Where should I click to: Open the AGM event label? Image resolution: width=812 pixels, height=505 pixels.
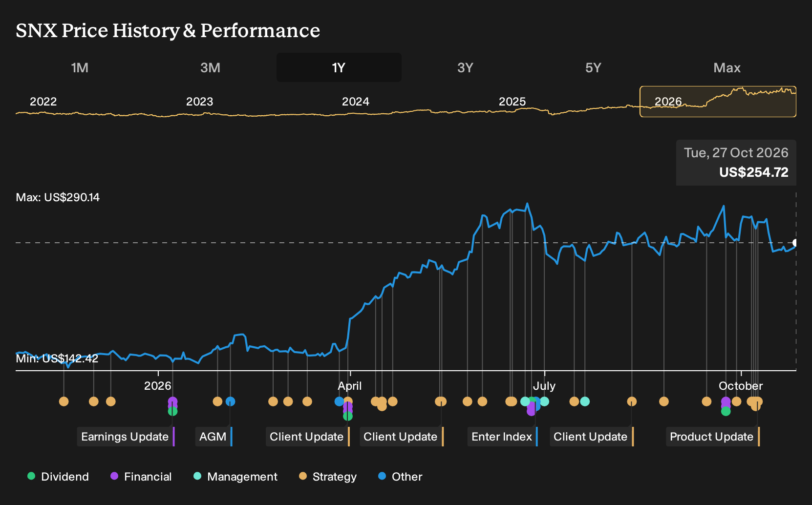tap(214, 437)
